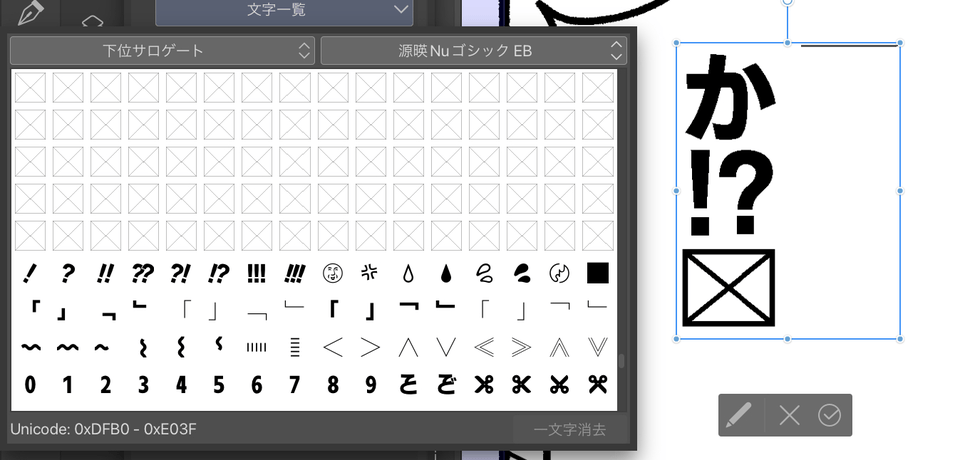Click the 一文字消去 button
The height and width of the screenshot is (460, 960).
pyautogui.click(x=570, y=429)
